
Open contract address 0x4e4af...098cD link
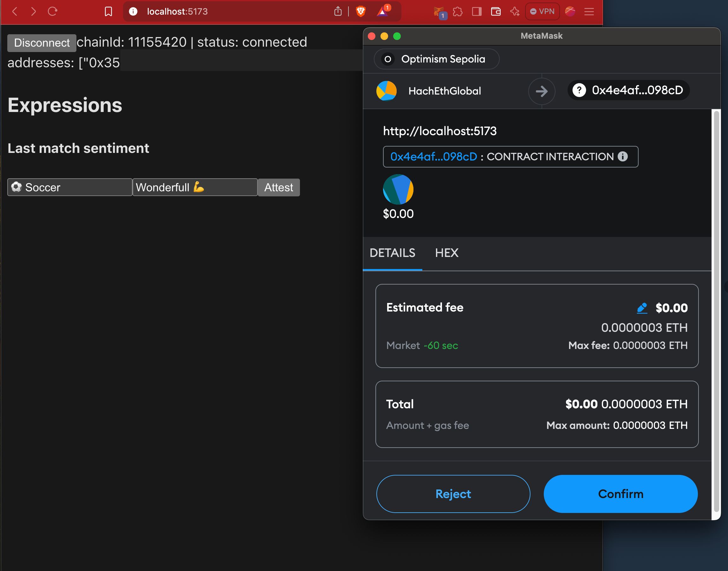coord(434,157)
